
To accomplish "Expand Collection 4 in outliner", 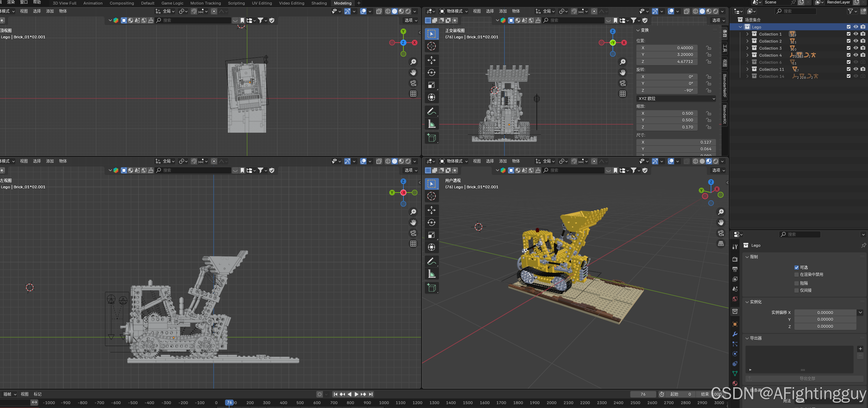I will coord(747,55).
